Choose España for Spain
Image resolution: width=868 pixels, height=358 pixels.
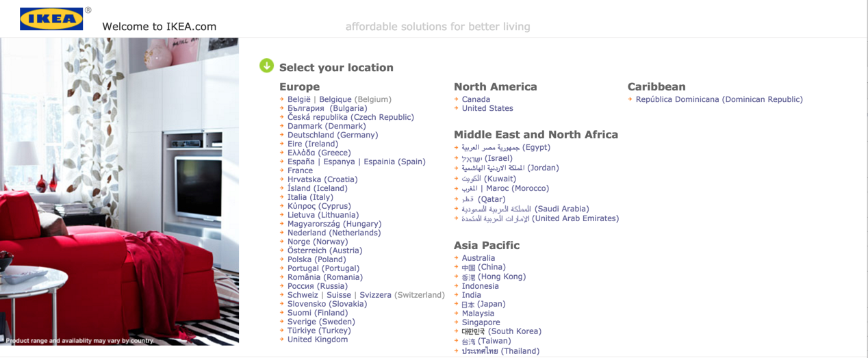coord(301,162)
